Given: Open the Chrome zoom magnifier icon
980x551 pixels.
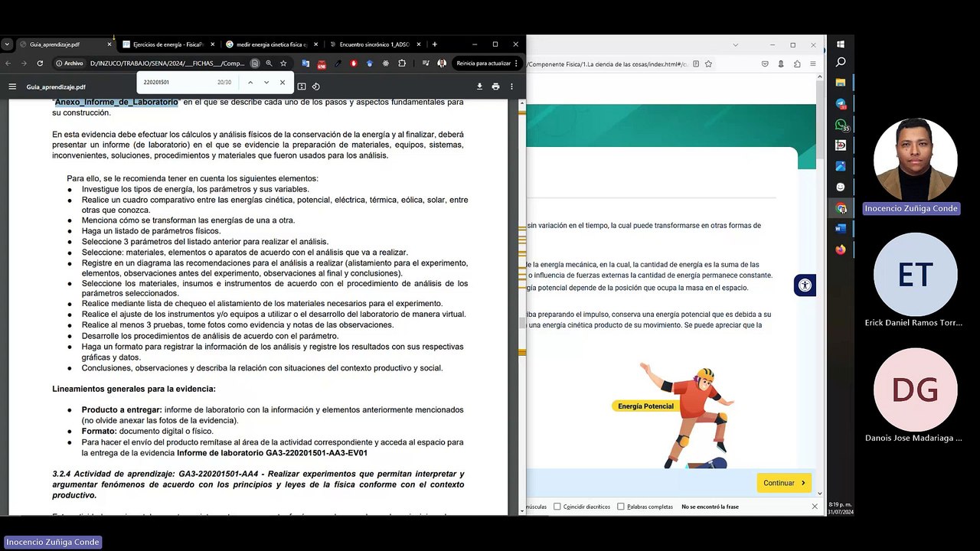Looking at the screenshot, I should pos(269,64).
